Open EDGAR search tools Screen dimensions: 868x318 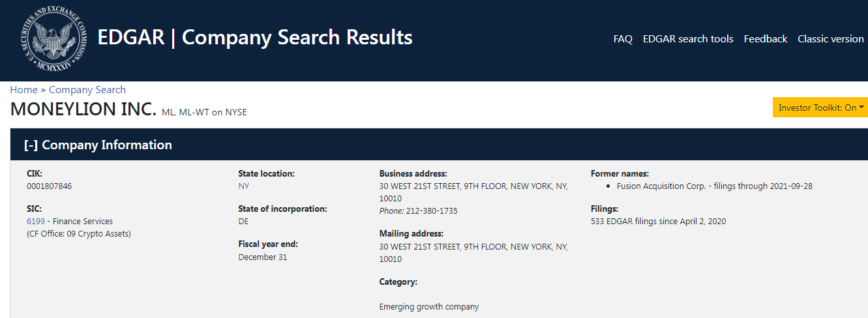(688, 39)
